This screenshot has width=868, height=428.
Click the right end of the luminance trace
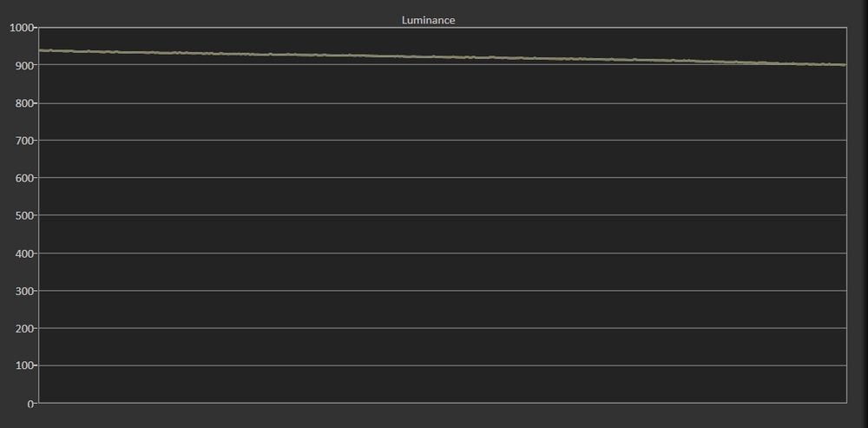(x=845, y=65)
